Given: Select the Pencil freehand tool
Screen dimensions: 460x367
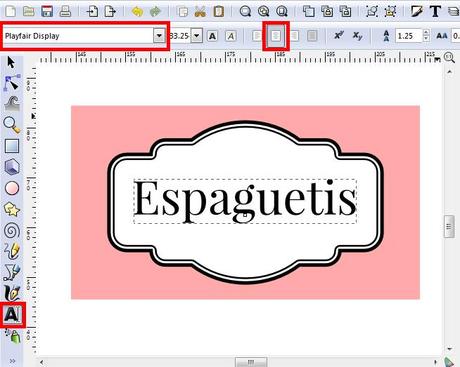Looking at the screenshot, I should 12,251.
